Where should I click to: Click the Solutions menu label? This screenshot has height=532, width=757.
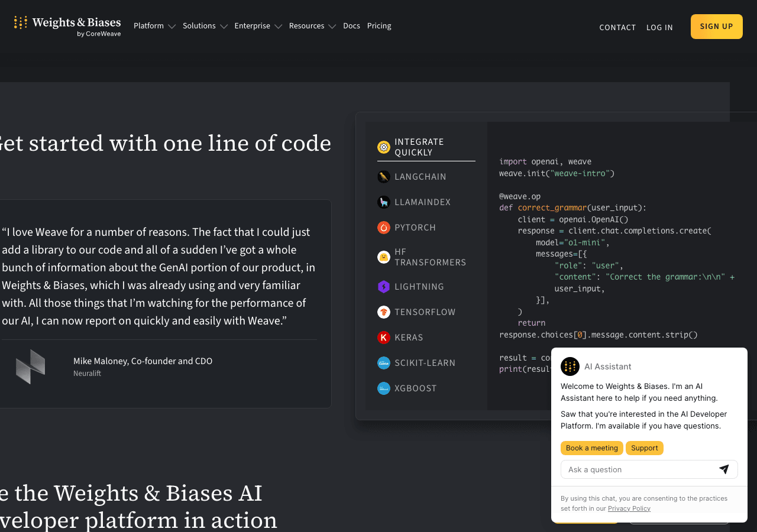(x=199, y=26)
